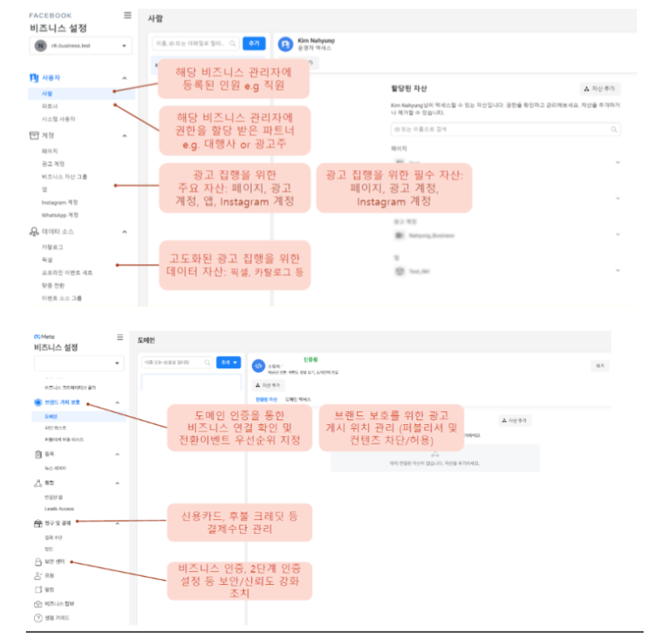
Task: Click the 도메인 name filter input
Action: click(177, 363)
